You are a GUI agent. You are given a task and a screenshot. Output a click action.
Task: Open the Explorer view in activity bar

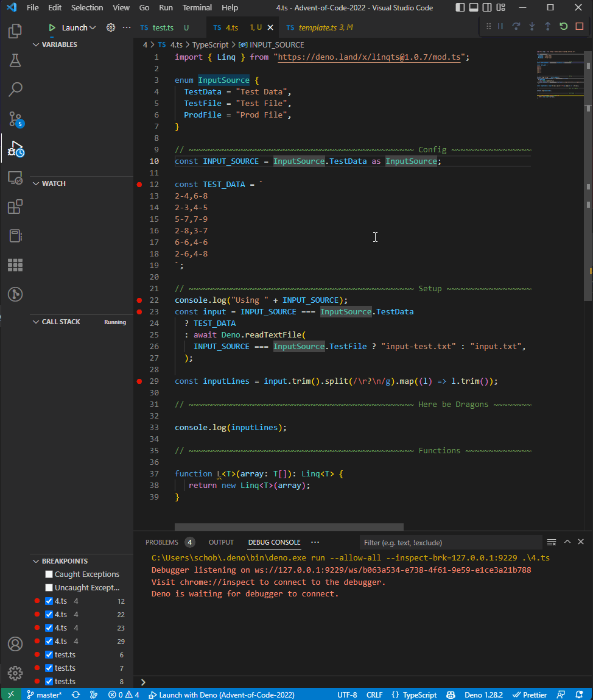15,31
